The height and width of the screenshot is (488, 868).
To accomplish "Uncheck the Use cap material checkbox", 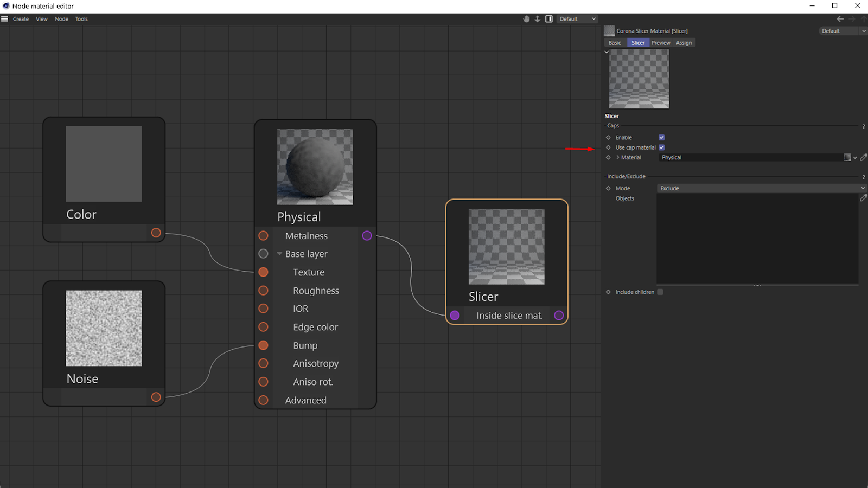I will [x=661, y=147].
